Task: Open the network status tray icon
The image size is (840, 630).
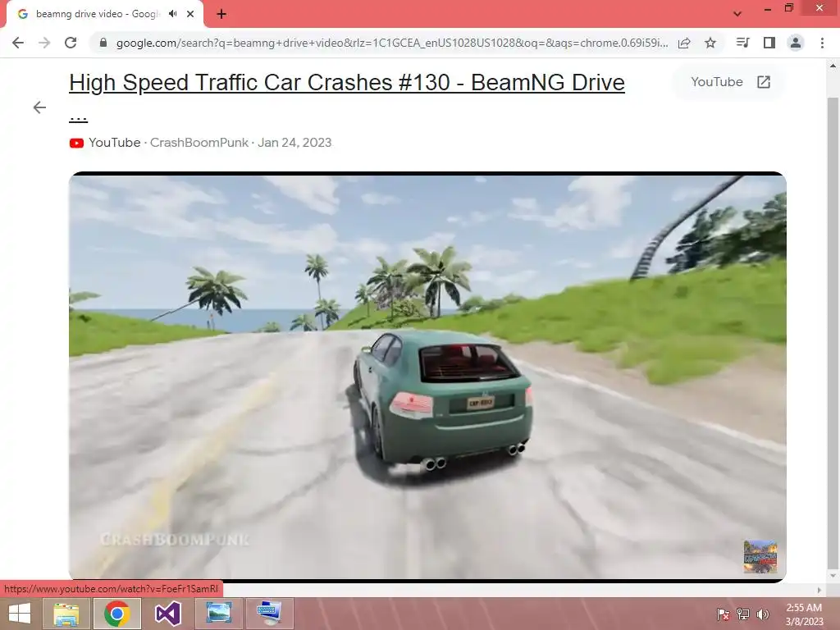Action: click(743, 614)
